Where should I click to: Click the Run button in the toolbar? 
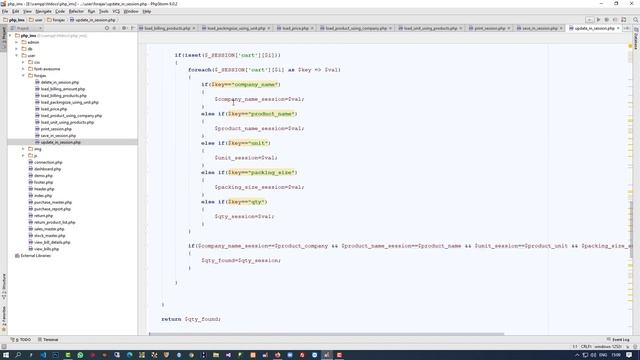pyautogui.click(x=598, y=20)
